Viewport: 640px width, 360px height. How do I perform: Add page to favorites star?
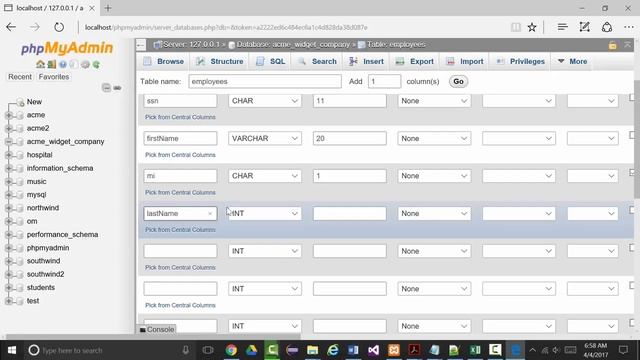(531, 27)
